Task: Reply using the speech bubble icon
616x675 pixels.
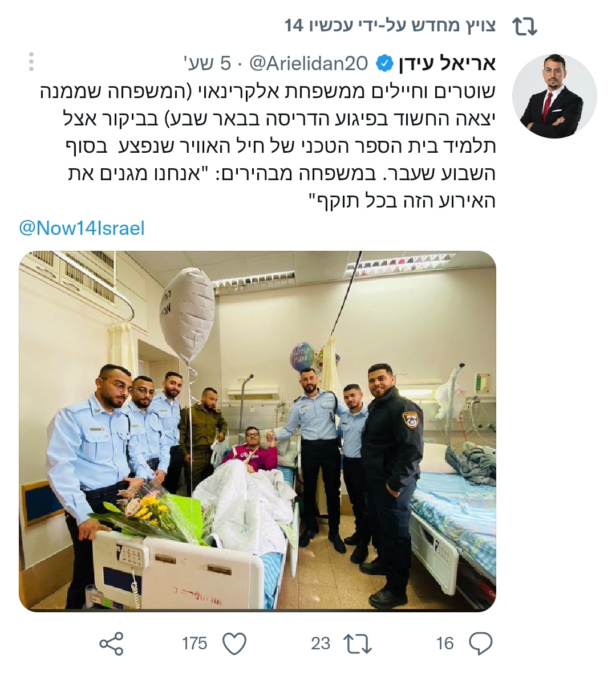Action: 481,644
